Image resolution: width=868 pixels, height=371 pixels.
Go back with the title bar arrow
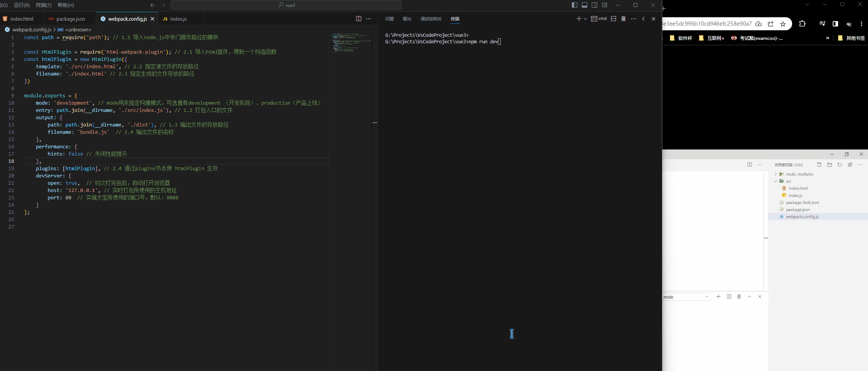(153, 5)
